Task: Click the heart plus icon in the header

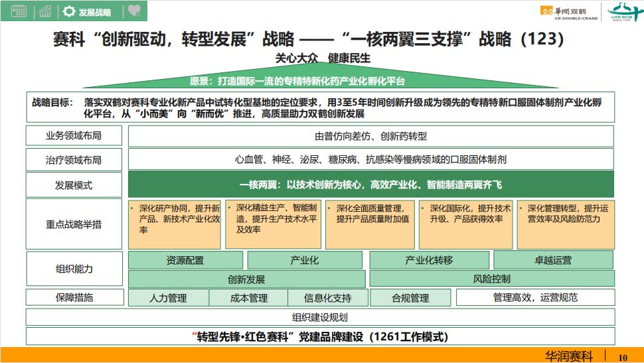Action: (x=134, y=11)
